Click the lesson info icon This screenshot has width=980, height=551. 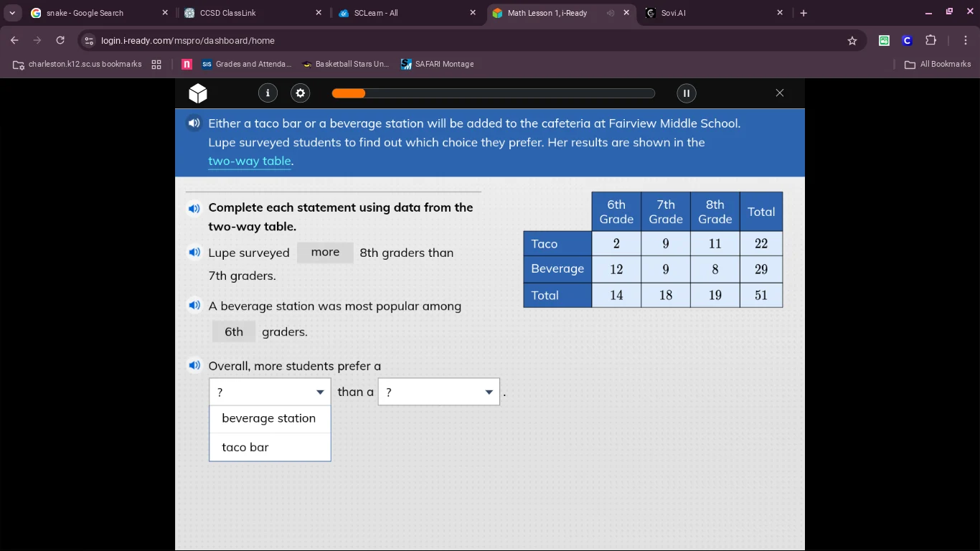click(268, 93)
